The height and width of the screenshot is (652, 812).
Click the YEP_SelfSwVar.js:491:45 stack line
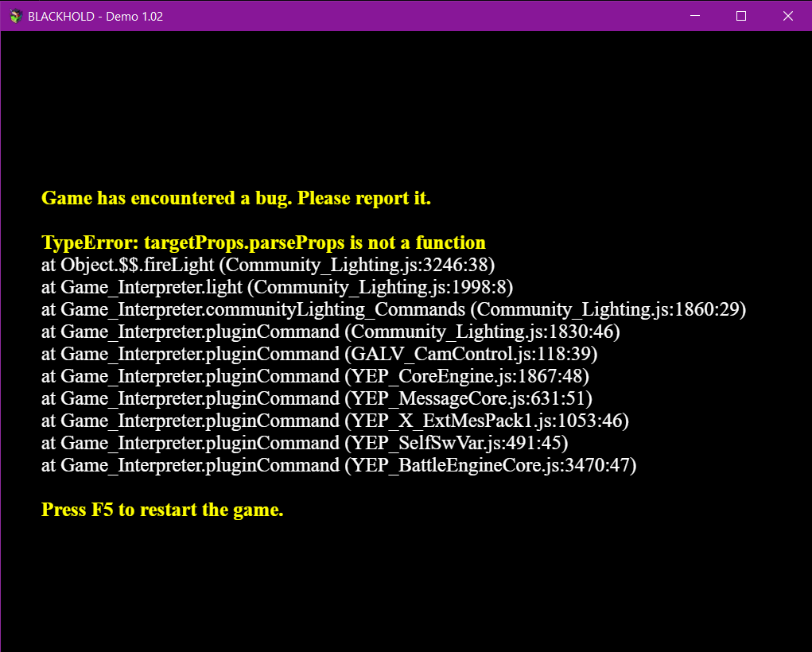[x=305, y=443]
